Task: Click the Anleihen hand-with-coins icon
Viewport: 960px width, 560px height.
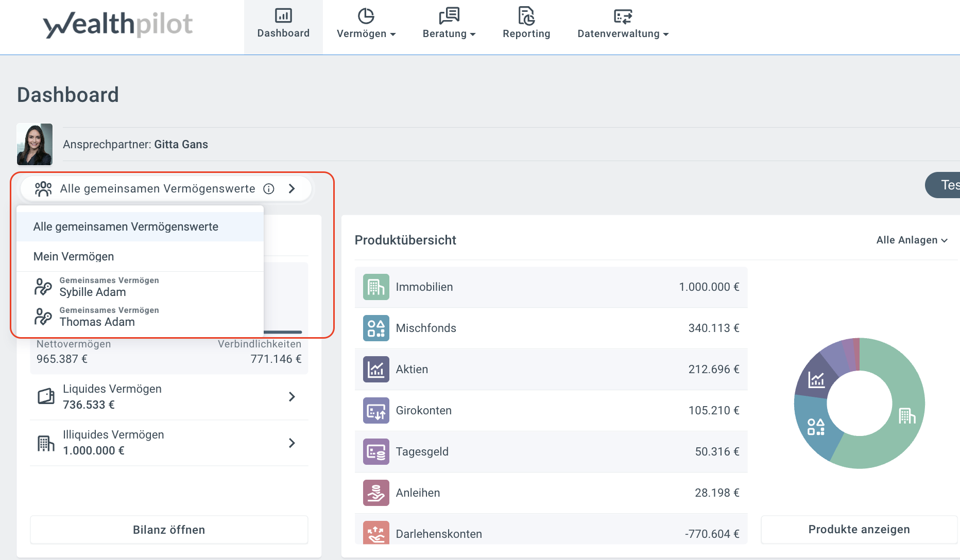Action: pyautogui.click(x=376, y=493)
